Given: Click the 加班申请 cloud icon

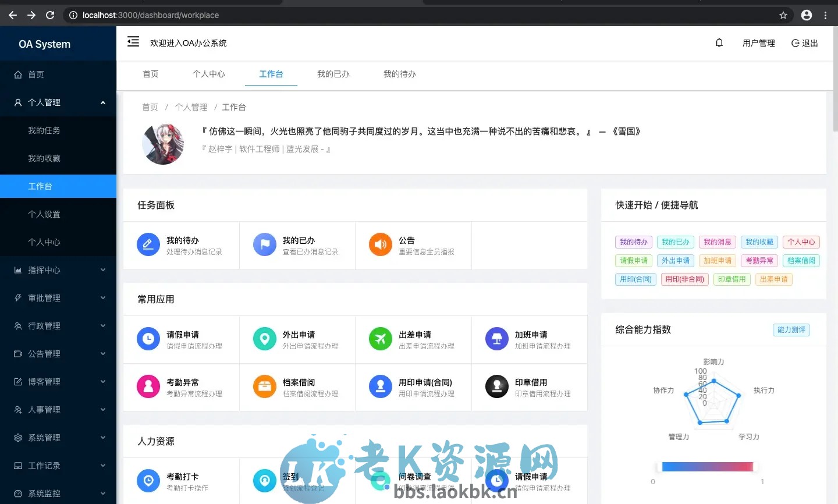Looking at the screenshot, I should point(496,339).
